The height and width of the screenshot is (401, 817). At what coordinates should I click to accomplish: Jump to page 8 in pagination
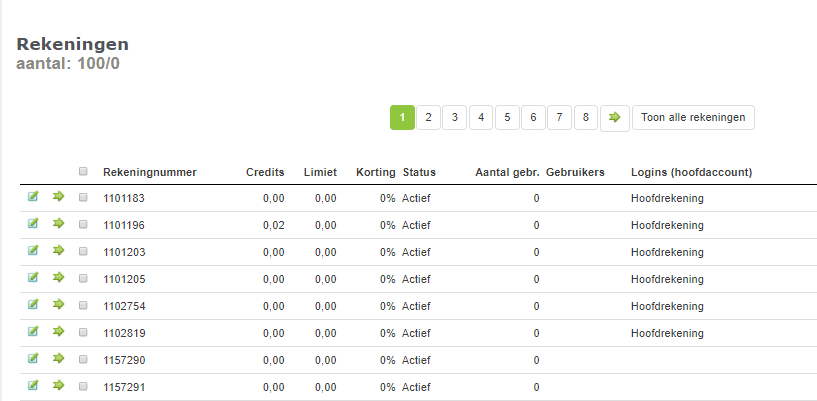(586, 118)
